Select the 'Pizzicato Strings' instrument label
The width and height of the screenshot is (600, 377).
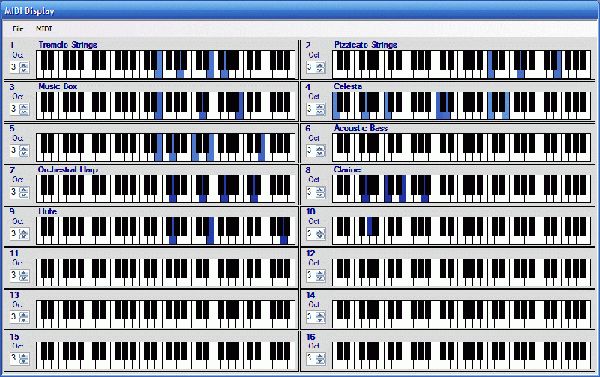(365, 45)
